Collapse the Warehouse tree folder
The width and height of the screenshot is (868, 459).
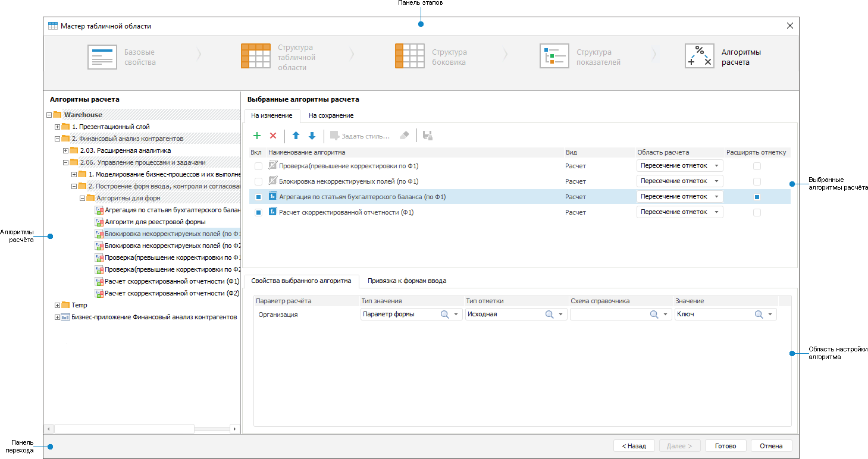coord(49,115)
